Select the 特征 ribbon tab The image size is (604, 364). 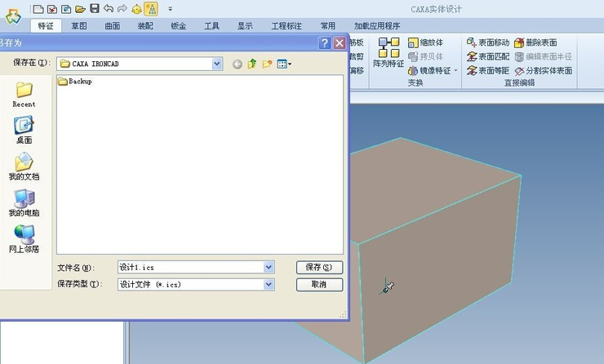click(46, 26)
